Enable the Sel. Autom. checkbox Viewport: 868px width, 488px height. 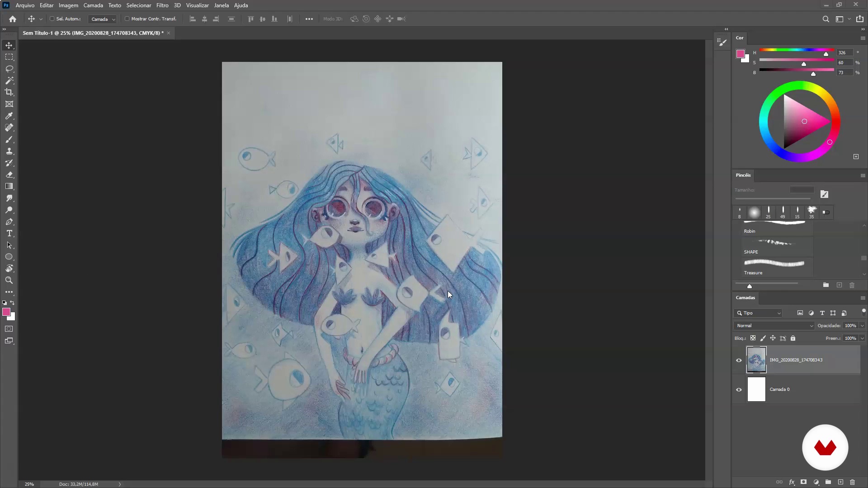[x=52, y=19]
